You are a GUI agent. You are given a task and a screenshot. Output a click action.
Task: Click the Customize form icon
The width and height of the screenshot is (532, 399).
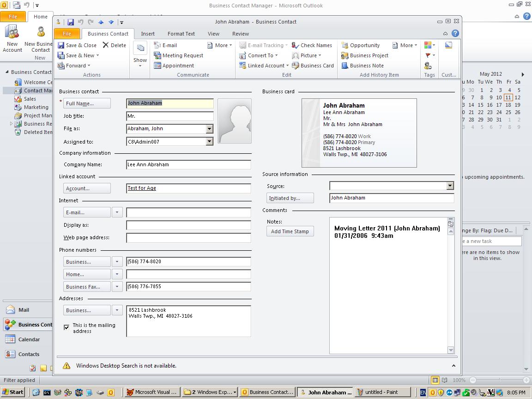448,45
